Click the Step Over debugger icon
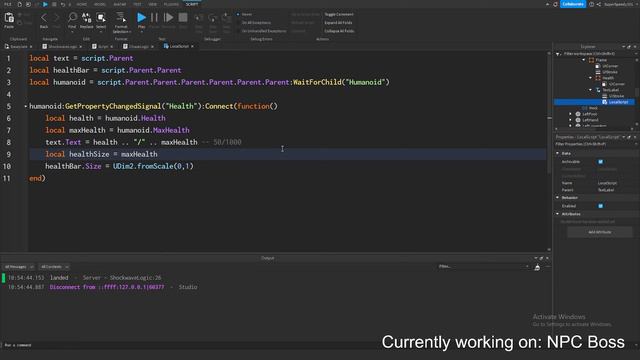 [x=212, y=18]
